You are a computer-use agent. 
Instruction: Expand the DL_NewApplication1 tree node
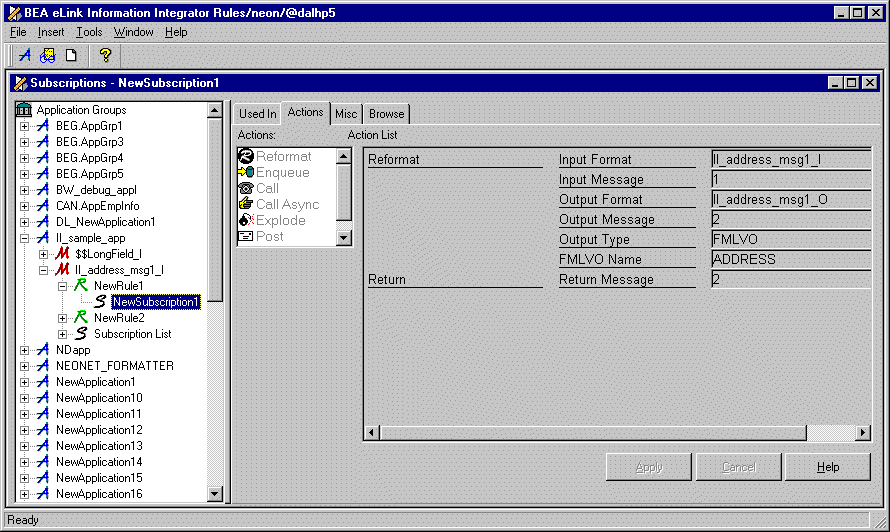(x=24, y=222)
